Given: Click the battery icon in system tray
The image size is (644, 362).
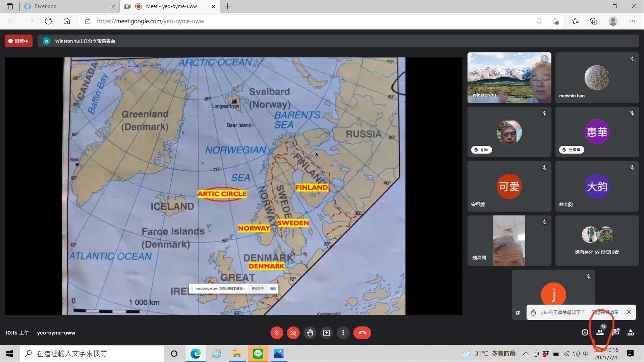Looking at the screenshot, I should (556, 354).
